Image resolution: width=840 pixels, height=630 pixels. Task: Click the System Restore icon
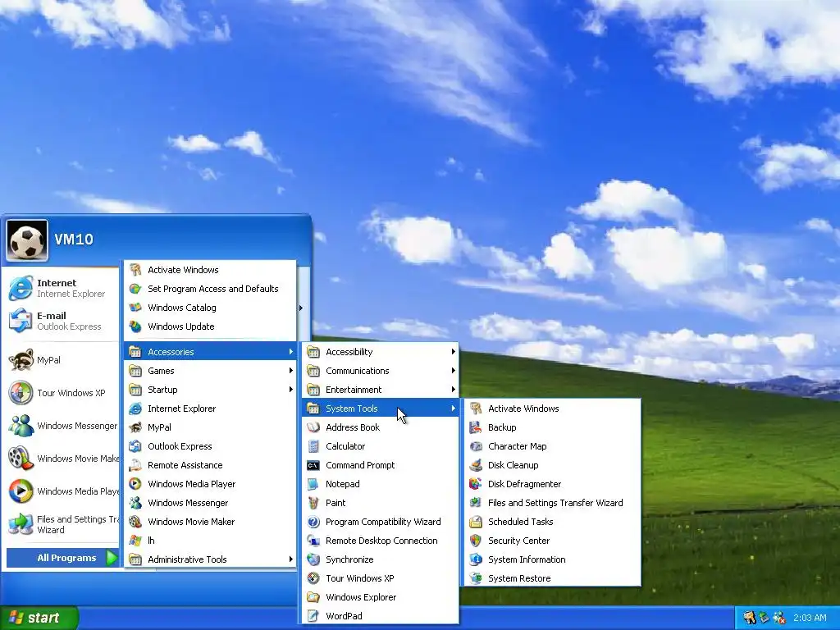pyautogui.click(x=475, y=578)
